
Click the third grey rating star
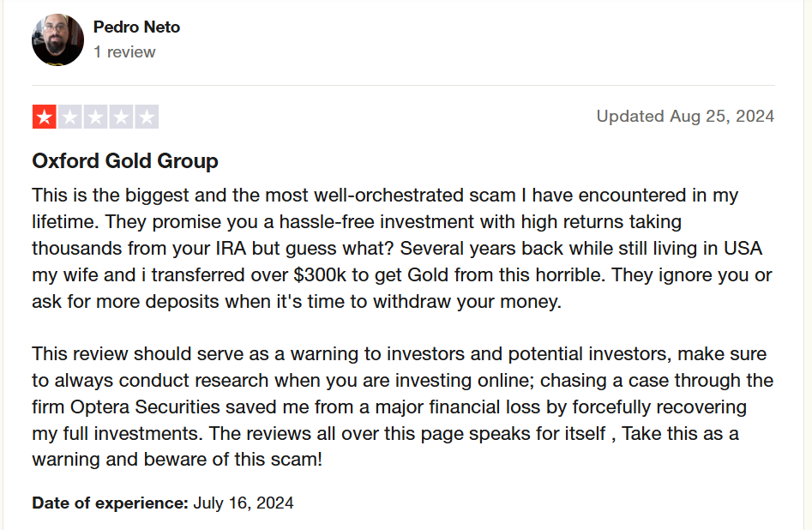point(95,117)
